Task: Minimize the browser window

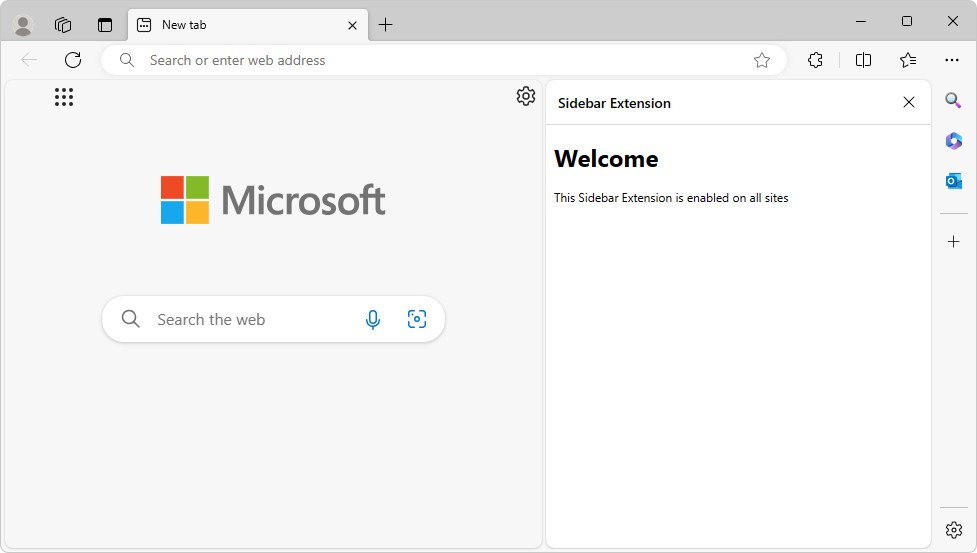Action: point(861,21)
